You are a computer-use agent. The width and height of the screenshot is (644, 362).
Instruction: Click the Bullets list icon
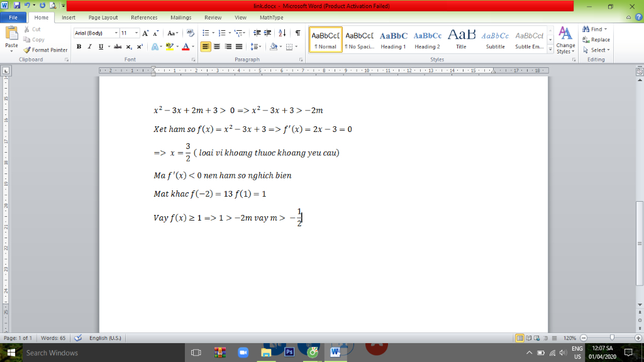pos(206,33)
